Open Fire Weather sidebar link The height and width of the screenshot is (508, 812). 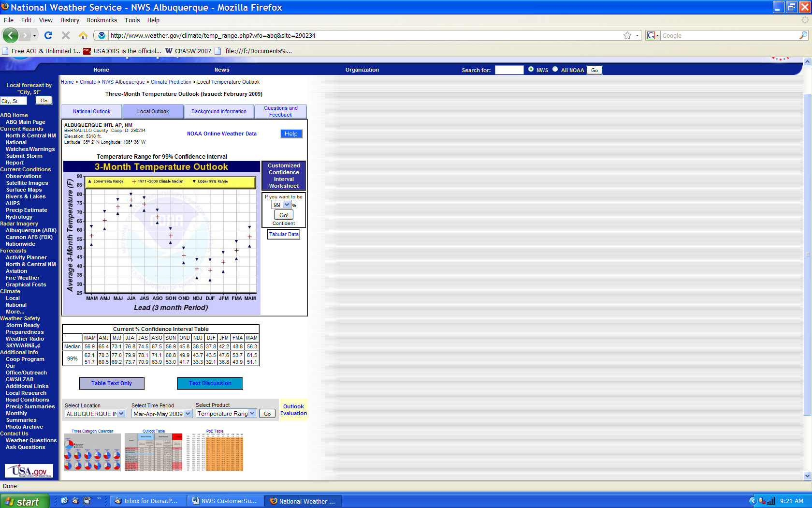[x=23, y=278]
